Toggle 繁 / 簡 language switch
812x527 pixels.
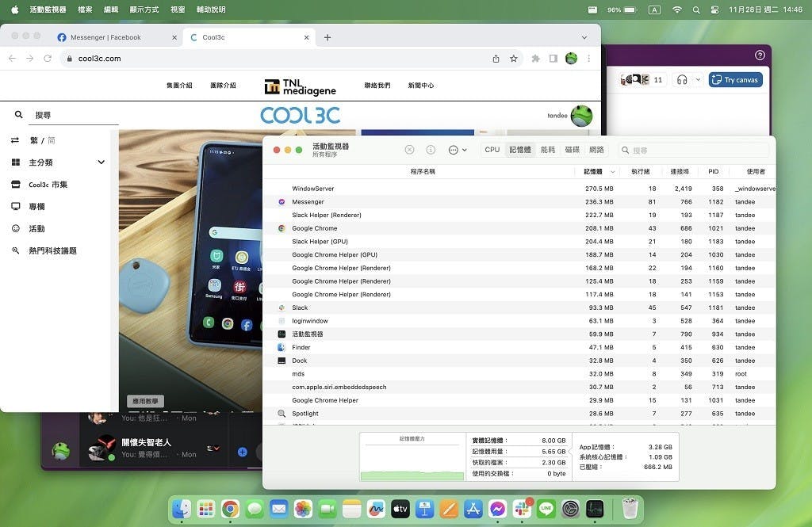pos(44,140)
